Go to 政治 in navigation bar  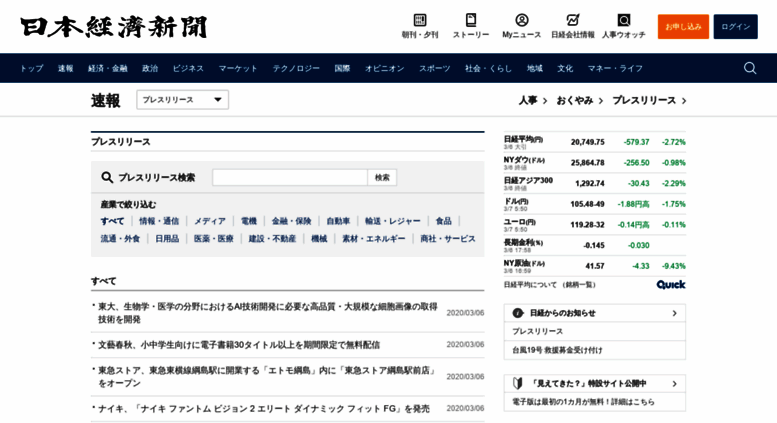point(150,68)
